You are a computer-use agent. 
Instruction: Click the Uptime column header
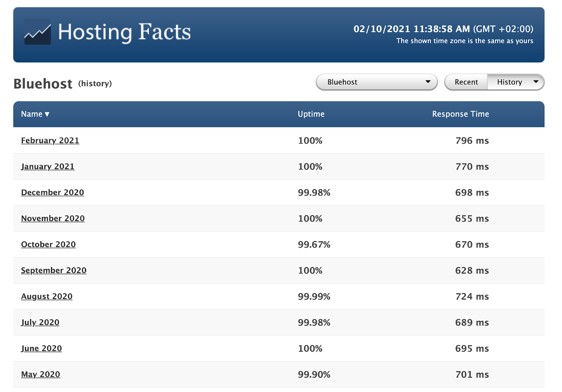[311, 114]
